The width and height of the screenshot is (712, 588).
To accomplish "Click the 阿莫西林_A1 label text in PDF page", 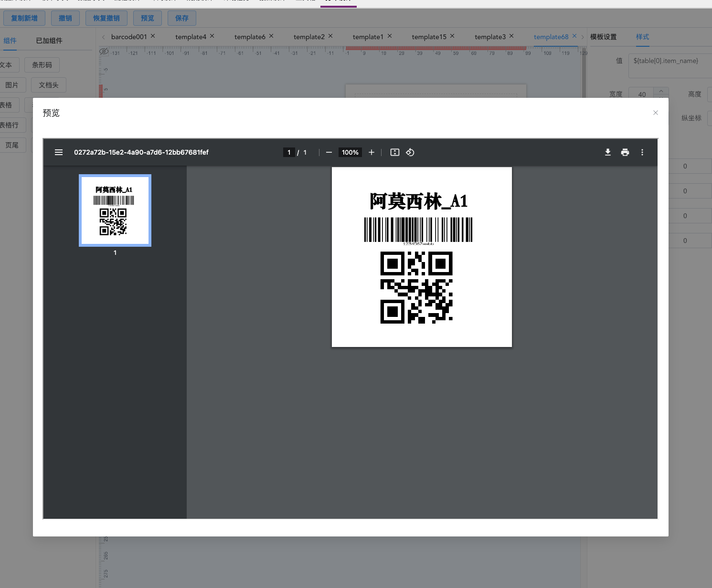I will (419, 201).
